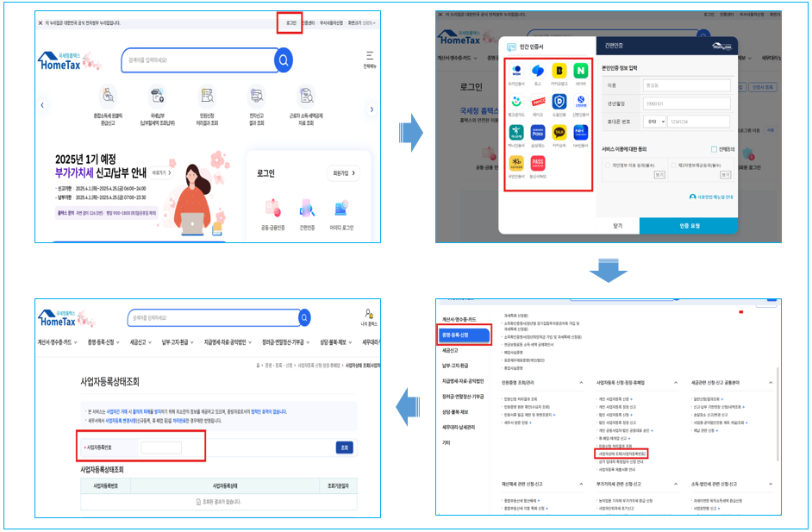812x532 pixels.
Task: Open the 010 phone prefix dropdown
Action: click(653, 122)
